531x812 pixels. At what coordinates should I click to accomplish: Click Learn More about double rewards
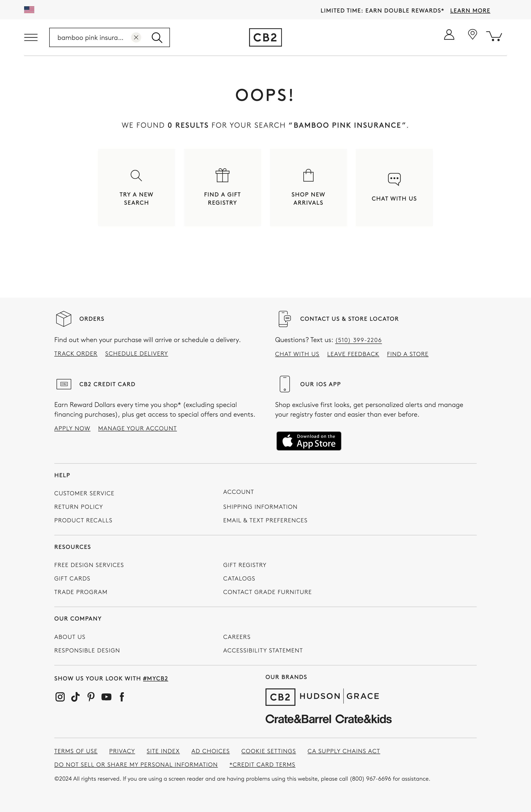point(470,11)
